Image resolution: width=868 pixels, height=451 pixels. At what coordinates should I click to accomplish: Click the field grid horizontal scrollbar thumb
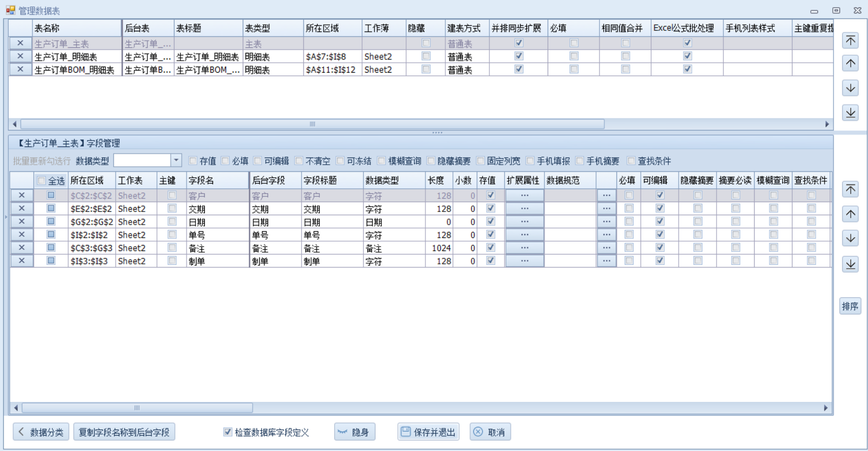137,408
